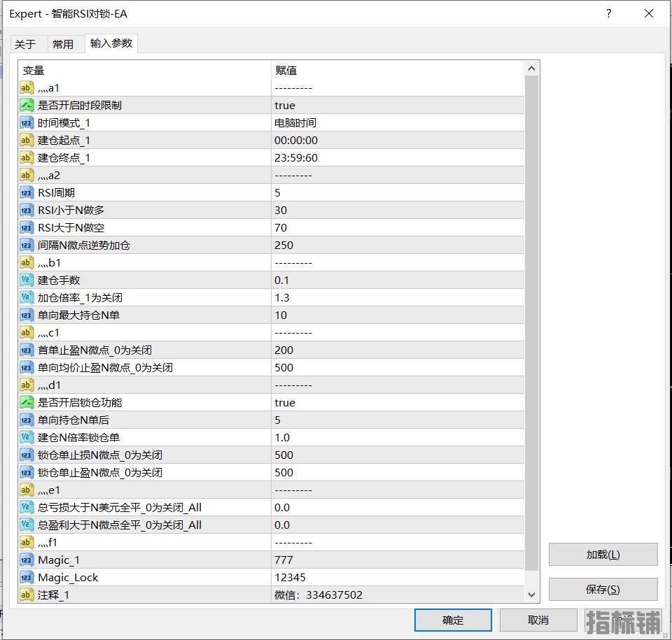Click the value 250 for 间隔N微点逆势加仓
Viewport: 672px width, 640px height.
(283, 245)
